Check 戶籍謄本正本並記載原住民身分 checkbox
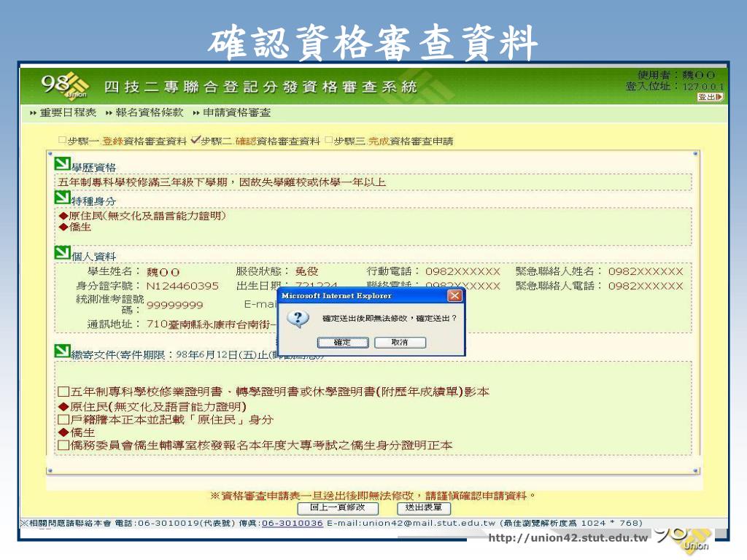 pos(63,419)
